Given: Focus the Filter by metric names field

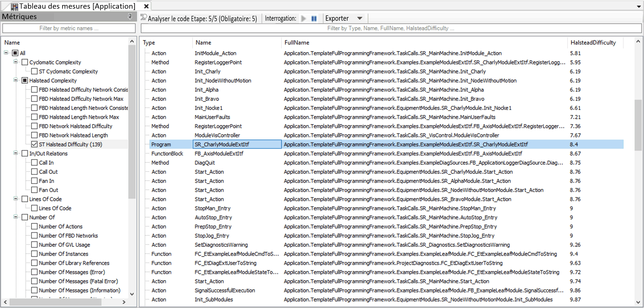Looking at the screenshot, I should 69,28.
